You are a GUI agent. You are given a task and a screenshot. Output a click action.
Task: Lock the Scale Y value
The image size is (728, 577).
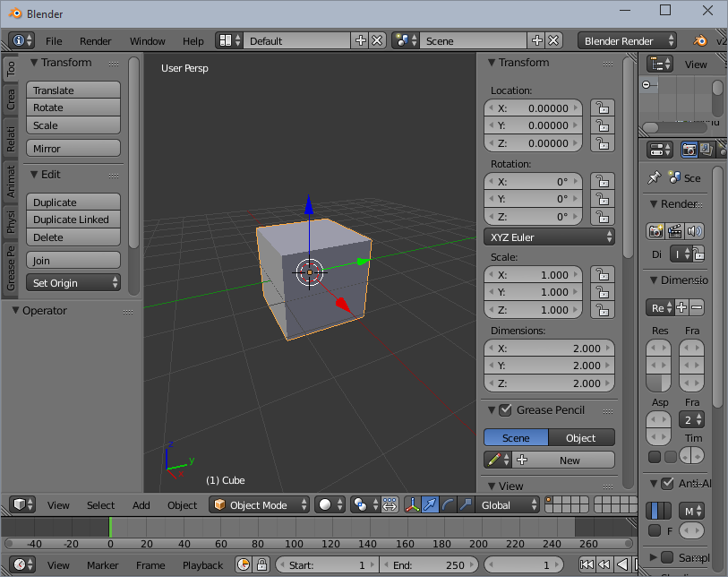603,292
